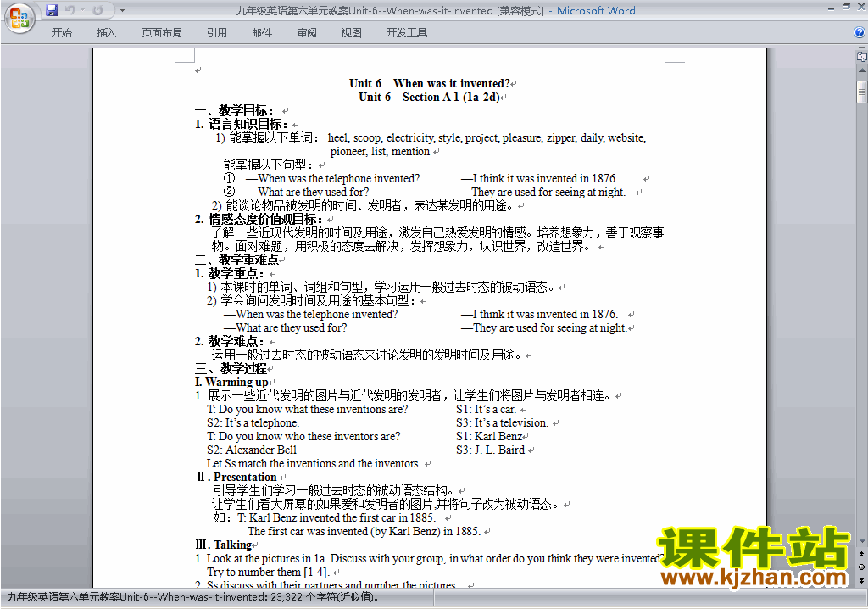Minimize the Word window
The height and width of the screenshot is (609, 868).
pyautogui.click(x=831, y=8)
